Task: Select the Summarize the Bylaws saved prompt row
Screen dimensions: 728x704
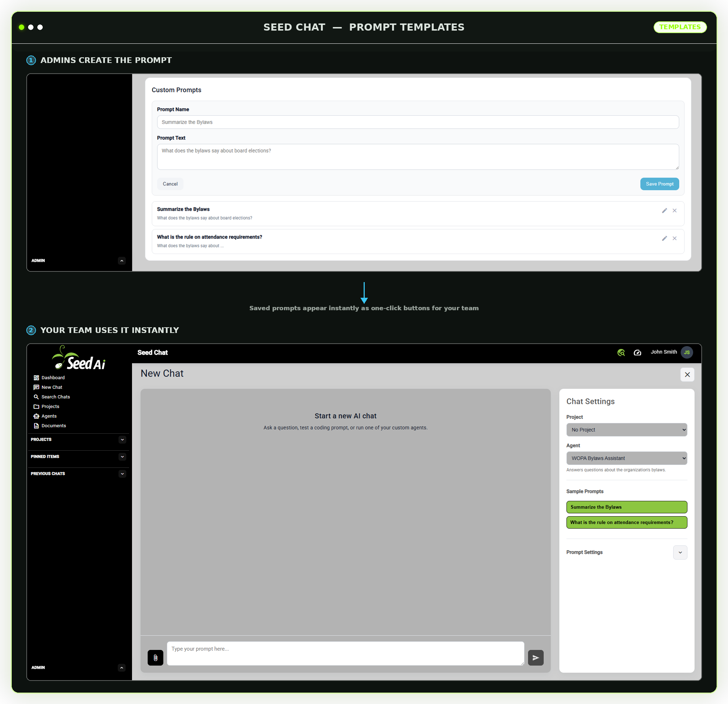Action: pyautogui.click(x=418, y=213)
